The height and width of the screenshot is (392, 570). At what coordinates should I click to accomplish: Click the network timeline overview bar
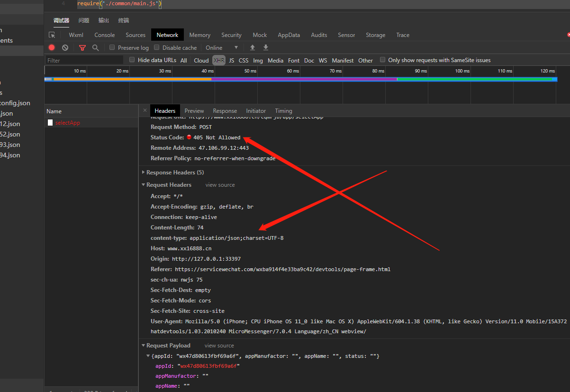click(x=301, y=79)
